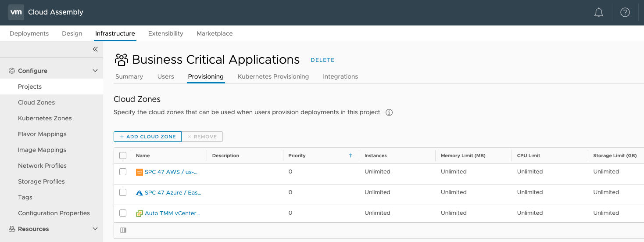
Task: Click CPU Limit Unlimited in vCenter row
Action: click(530, 213)
